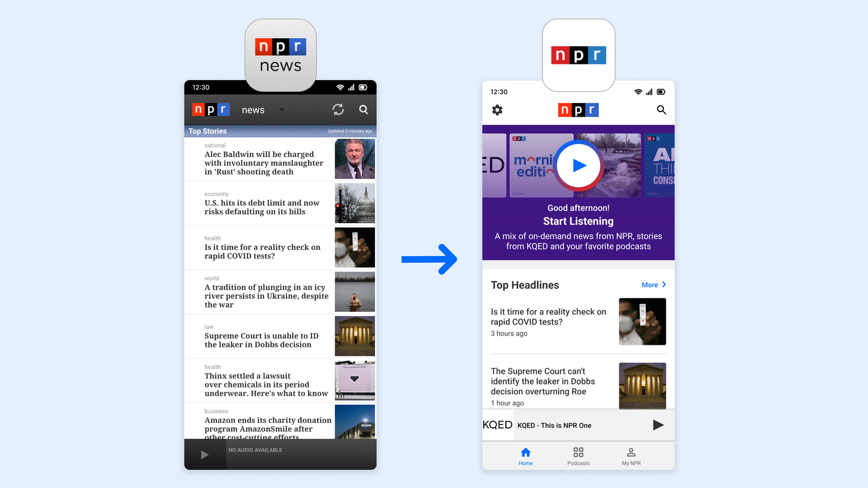This screenshot has height=488, width=868.
Task: Open the rapid COVID tests headline
Action: 548,317
